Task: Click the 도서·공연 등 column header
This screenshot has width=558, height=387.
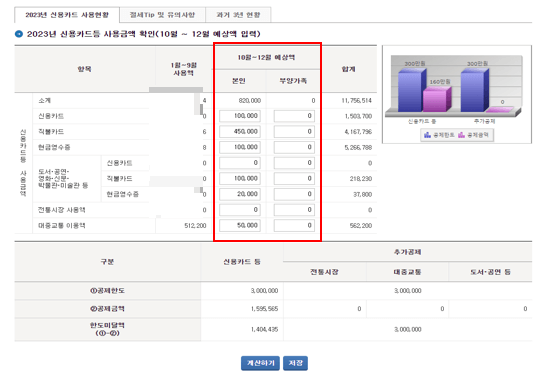Action: click(x=490, y=272)
